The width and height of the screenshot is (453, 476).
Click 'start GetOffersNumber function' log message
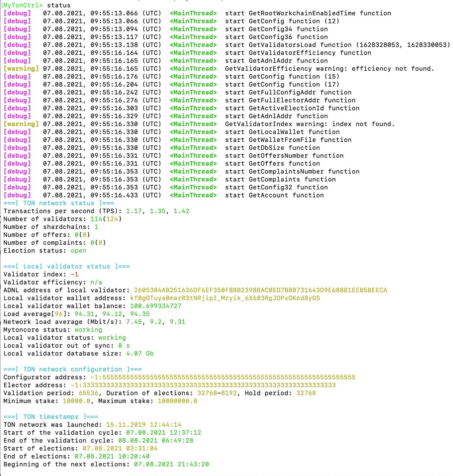click(284, 155)
